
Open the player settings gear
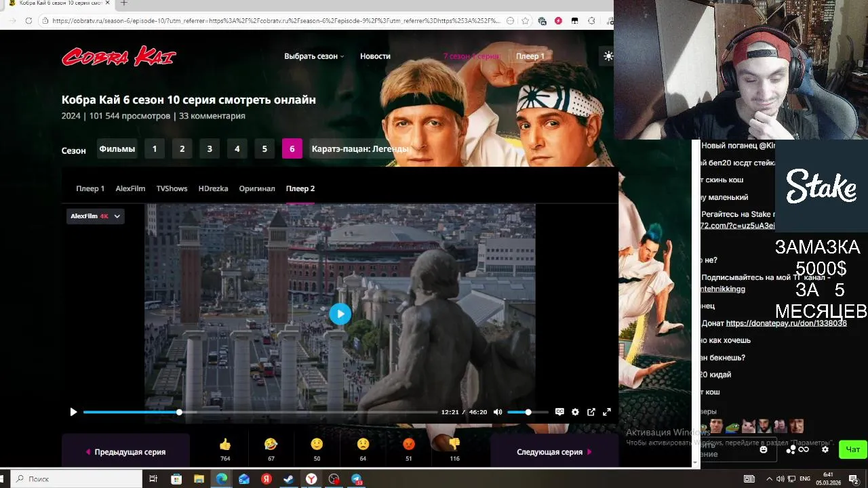[575, 412]
